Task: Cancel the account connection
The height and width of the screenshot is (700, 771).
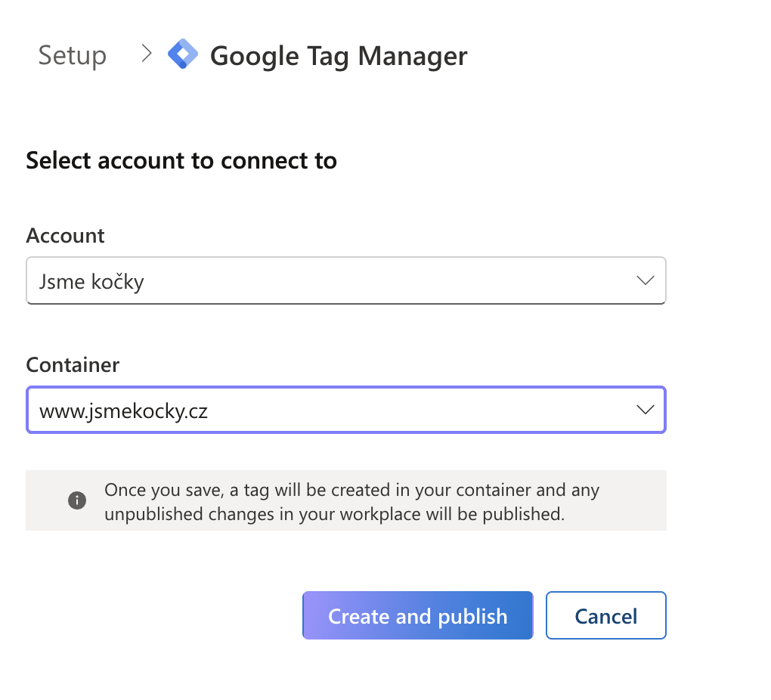Action: tap(605, 615)
